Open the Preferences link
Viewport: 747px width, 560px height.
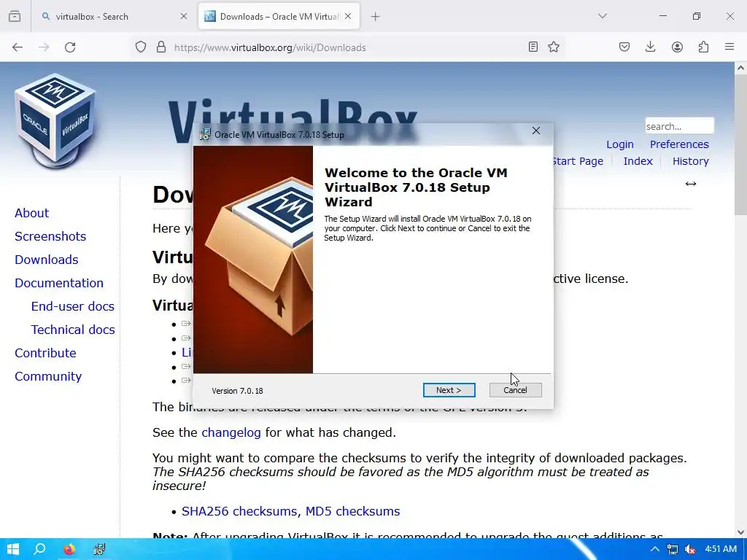click(x=679, y=144)
